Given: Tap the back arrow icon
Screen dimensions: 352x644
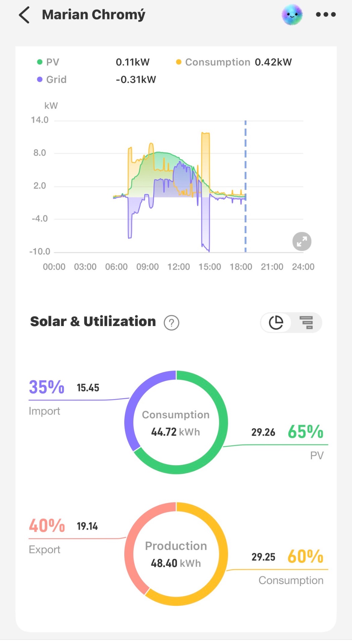Looking at the screenshot, I should point(24,15).
